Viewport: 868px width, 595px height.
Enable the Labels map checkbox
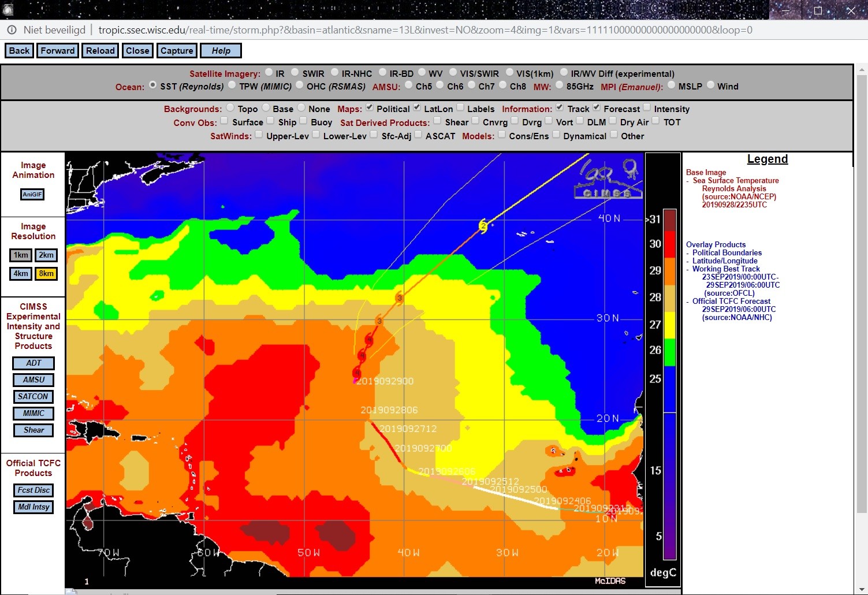click(460, 107)
